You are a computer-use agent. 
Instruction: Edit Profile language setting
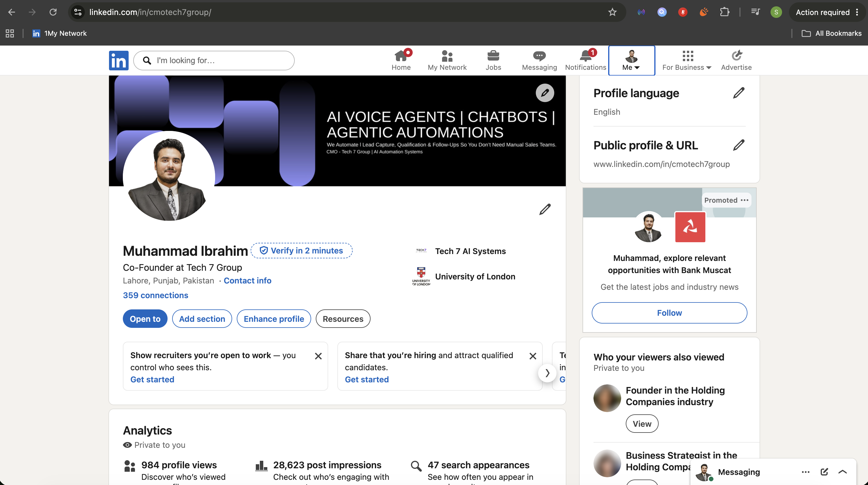pos(738,93)
